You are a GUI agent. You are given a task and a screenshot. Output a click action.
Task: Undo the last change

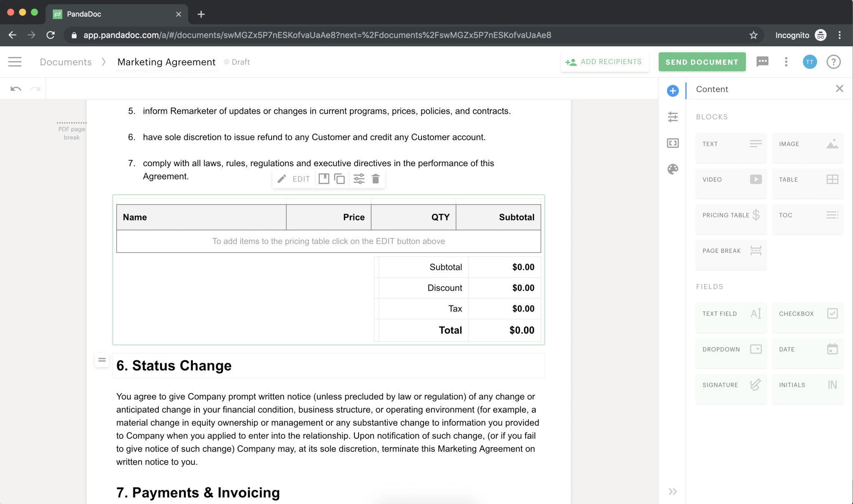coord(15,88)
